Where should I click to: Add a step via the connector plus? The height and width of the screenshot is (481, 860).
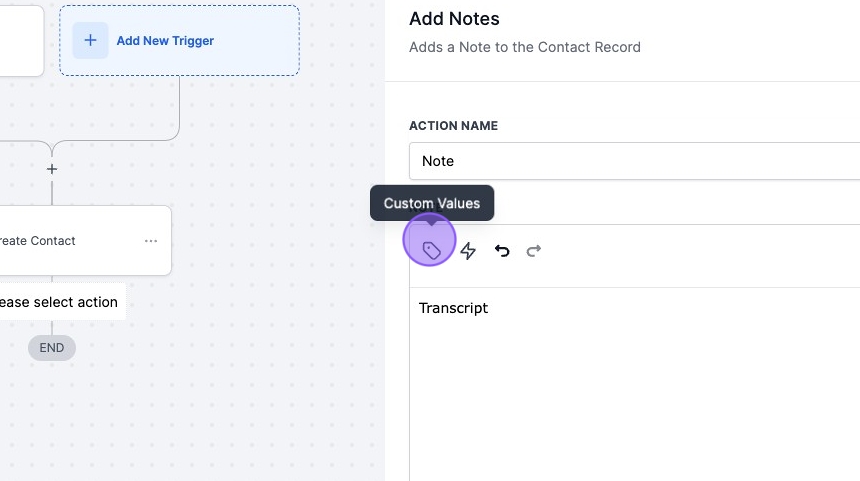point(52,169)
